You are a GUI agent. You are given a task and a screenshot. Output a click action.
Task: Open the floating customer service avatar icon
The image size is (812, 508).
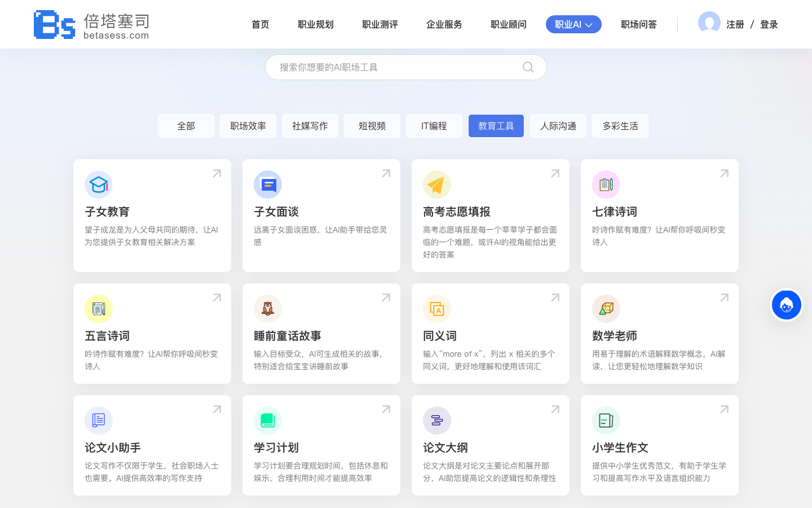click(786, 305)
